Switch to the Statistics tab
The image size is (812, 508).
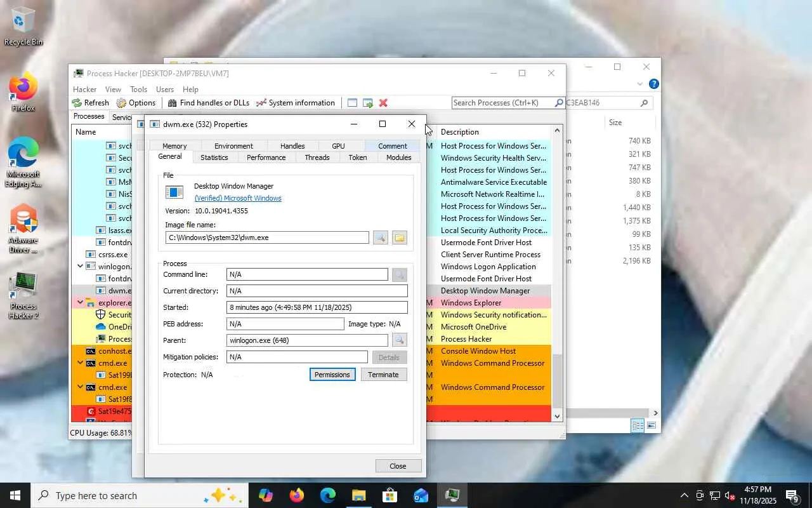pyautogui.click(x=214, y=157)
